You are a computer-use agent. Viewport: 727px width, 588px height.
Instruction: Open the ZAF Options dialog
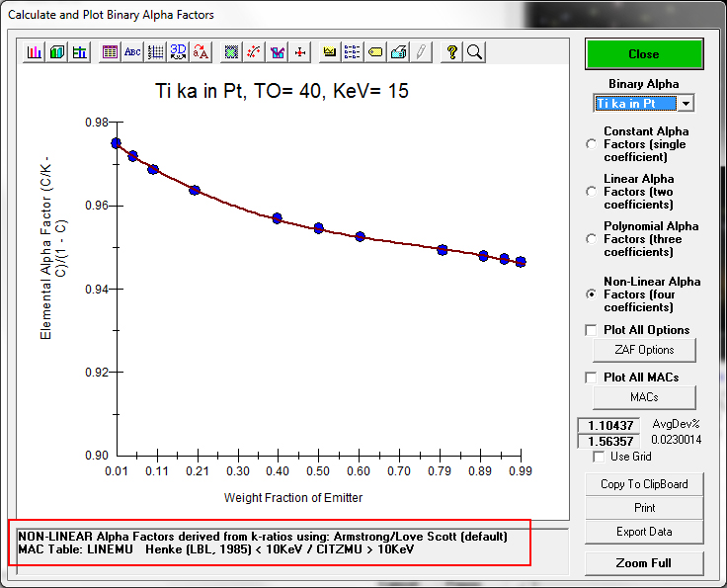[x=644, y=350]
